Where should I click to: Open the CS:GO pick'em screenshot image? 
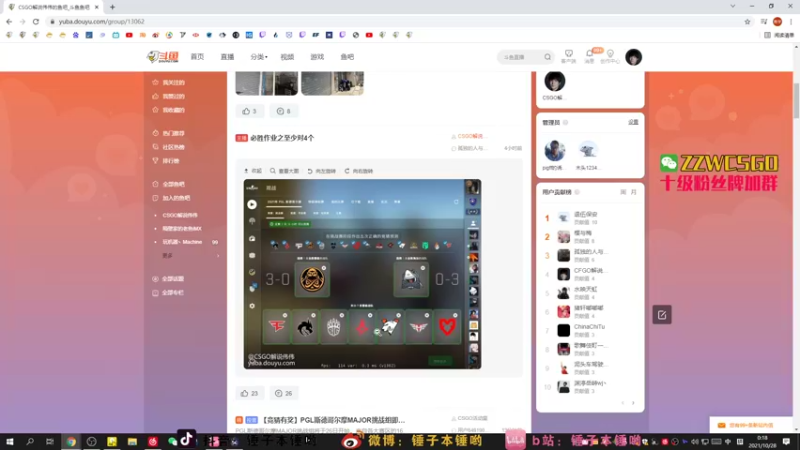(362, 274)
